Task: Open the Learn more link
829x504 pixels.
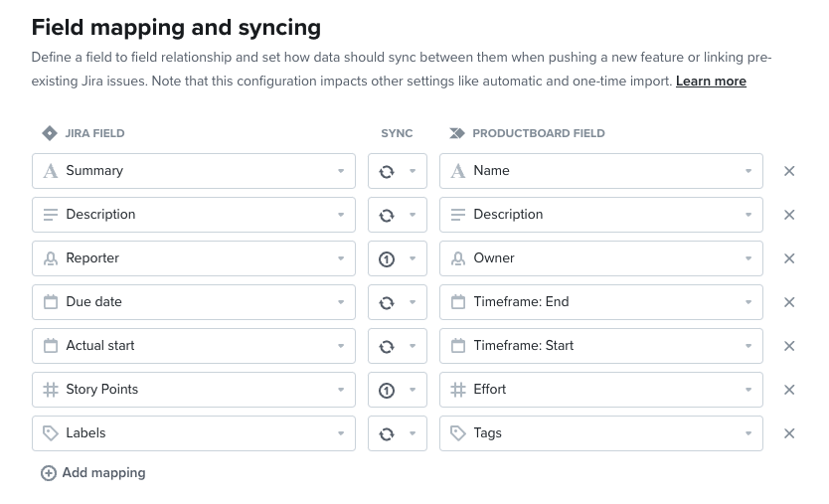Action: [711, 81]
